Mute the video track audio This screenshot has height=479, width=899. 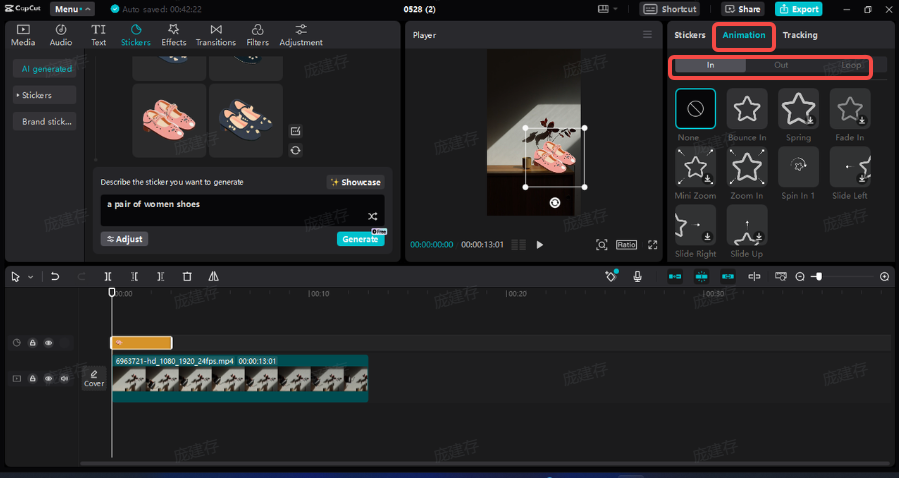(x=64, y=379)
